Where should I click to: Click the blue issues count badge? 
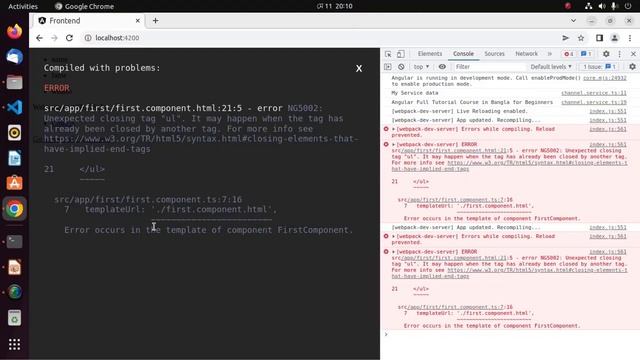[x=586, y=54]
